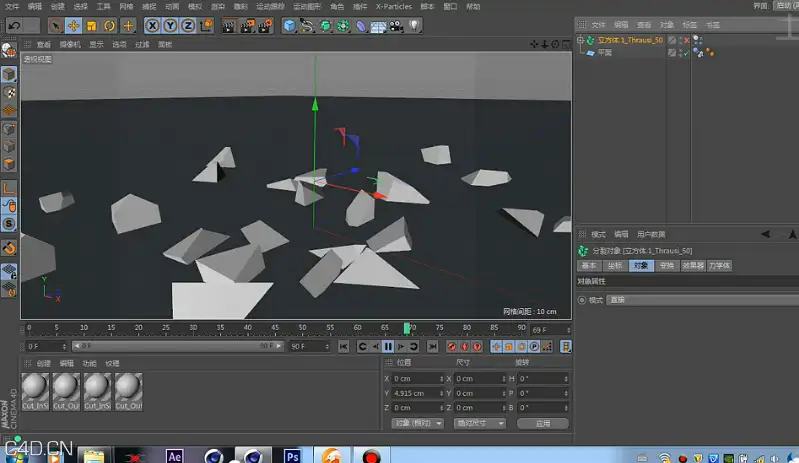Click the green timeline playhead marker

[407, 328]
